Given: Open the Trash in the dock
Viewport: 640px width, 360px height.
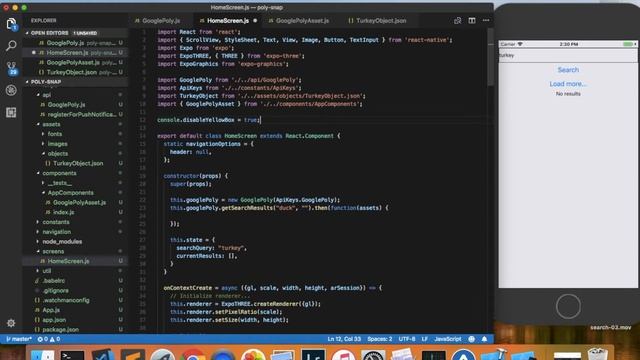Looking at the screenshot, I should (598, 354).
